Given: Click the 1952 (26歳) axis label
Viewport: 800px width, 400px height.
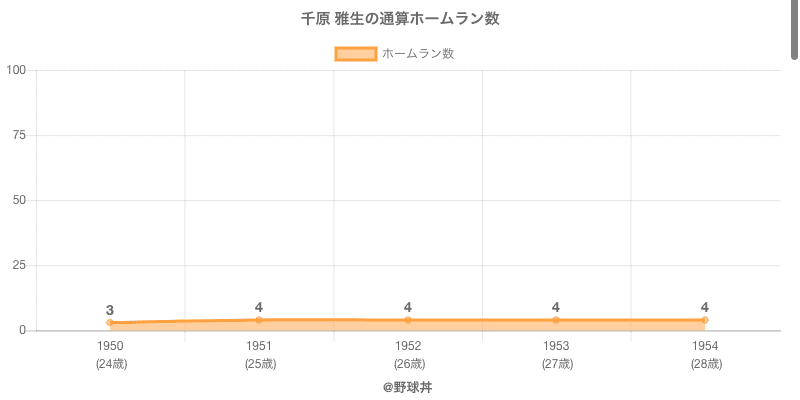Looking at the screenshot, I should (x=408, y=355).
